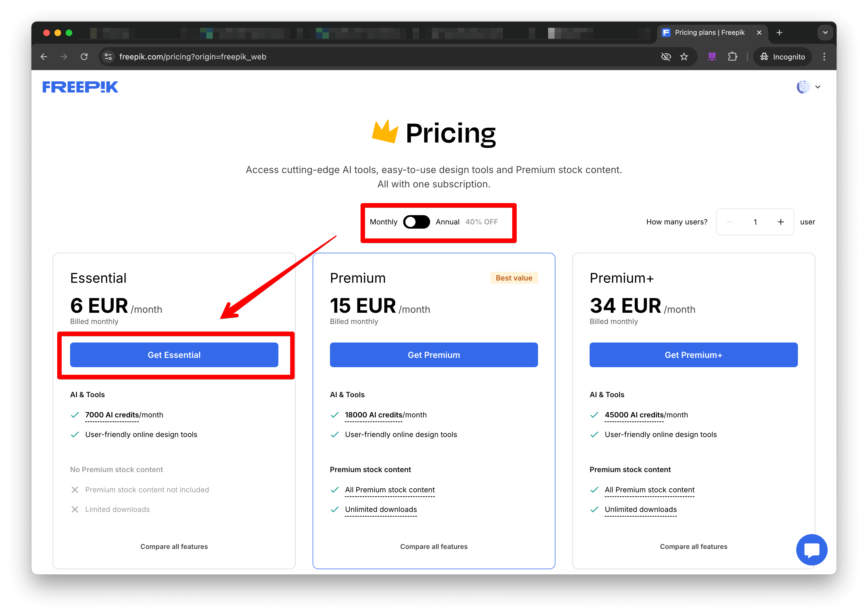The image size is (868, 616).
Task: Click the reload page icon
Action: point(84,57)
